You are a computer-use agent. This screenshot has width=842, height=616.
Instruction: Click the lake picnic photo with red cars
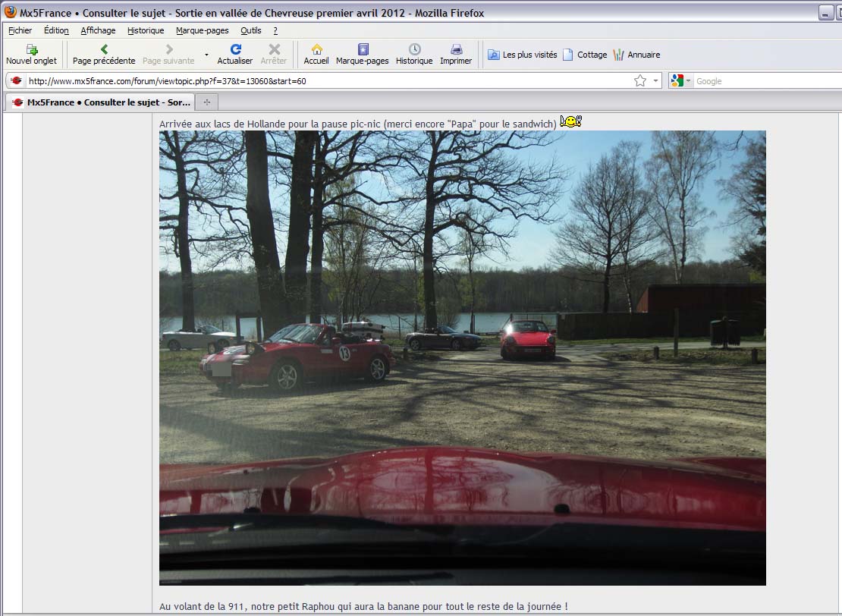coord(463,357)
